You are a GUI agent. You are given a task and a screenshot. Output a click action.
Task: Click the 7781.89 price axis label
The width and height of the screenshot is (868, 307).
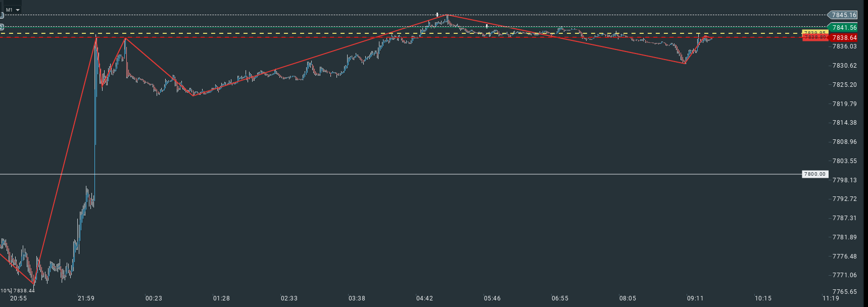[844, 237]
